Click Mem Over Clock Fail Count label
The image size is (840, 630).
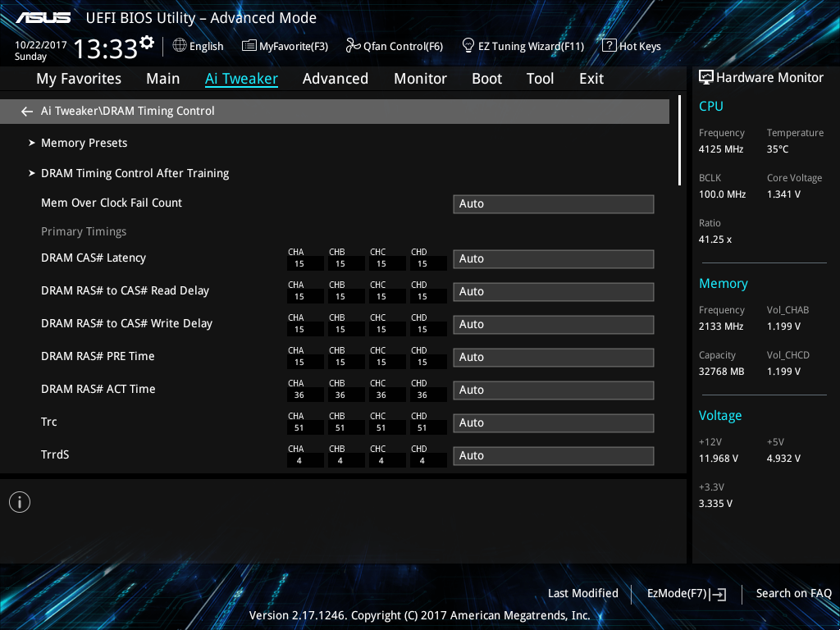tap(112, 203)
